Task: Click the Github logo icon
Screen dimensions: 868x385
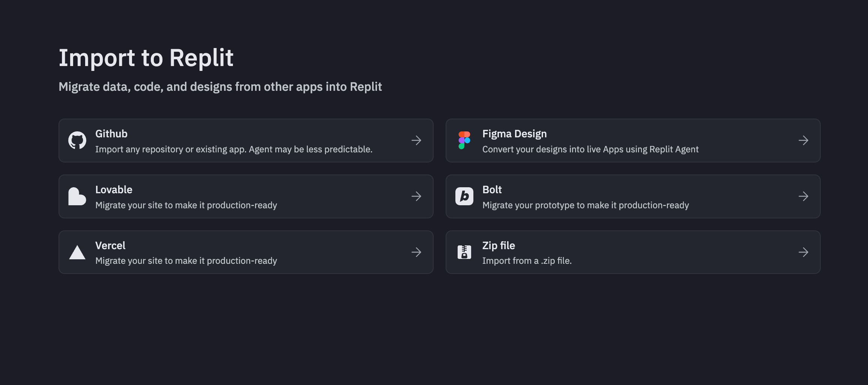Action: coord(77,140)
